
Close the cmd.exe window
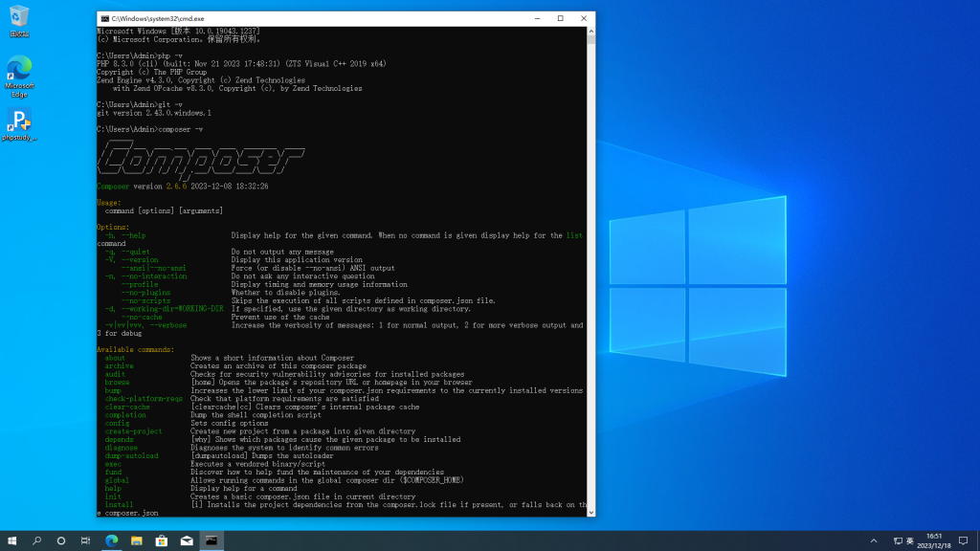[584, 19]
